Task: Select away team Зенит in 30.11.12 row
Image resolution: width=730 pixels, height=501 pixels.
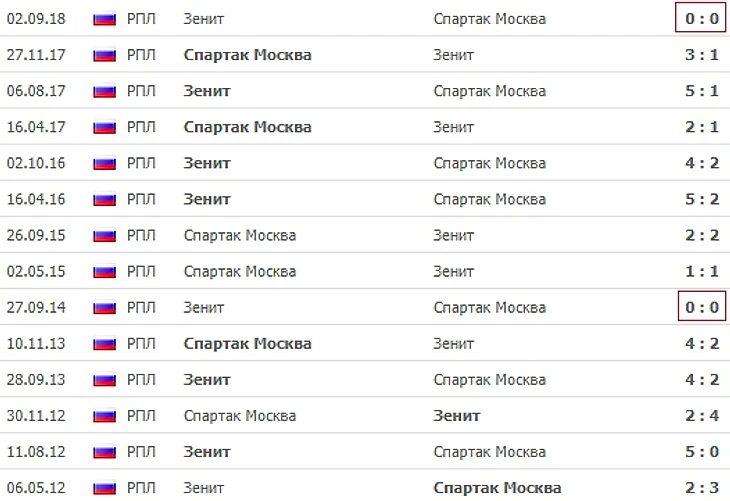Action: [x=457, y=416]
